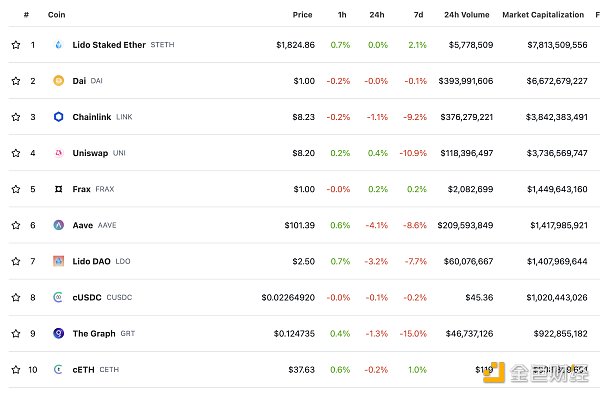The image size is (600, 394).
Task: Click the Frax coin logo
Action: (58, 189)
